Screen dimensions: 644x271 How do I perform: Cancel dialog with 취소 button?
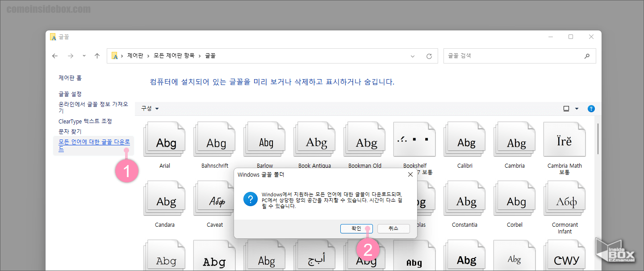tap(393, 229)
